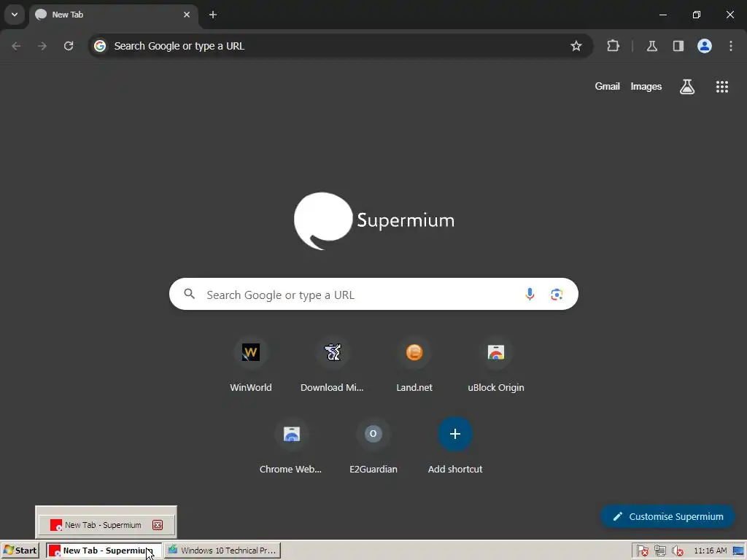Close the New Tab browser tab

[187, 15]
